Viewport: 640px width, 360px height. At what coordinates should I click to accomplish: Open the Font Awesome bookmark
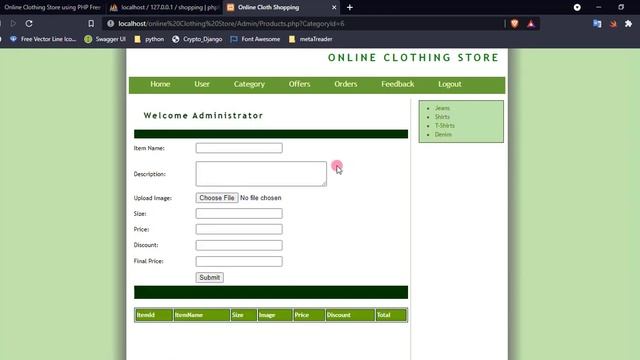pos(255,39)
